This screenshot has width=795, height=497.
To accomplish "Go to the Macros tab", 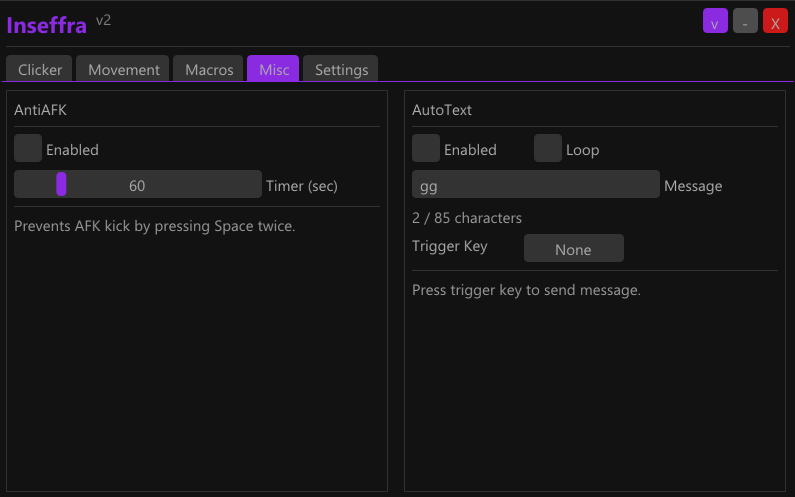I will click(x=209, y=69).
